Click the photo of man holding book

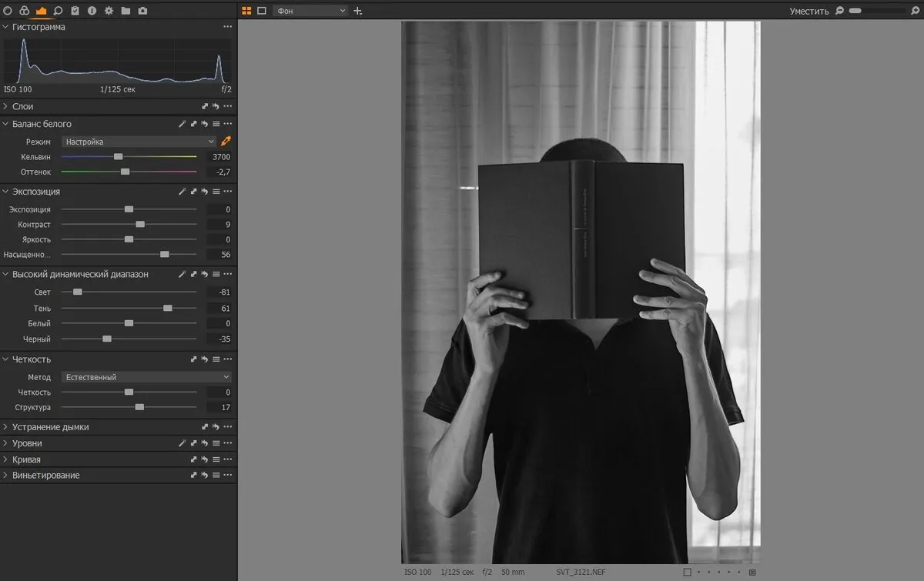tap(581, 293)
